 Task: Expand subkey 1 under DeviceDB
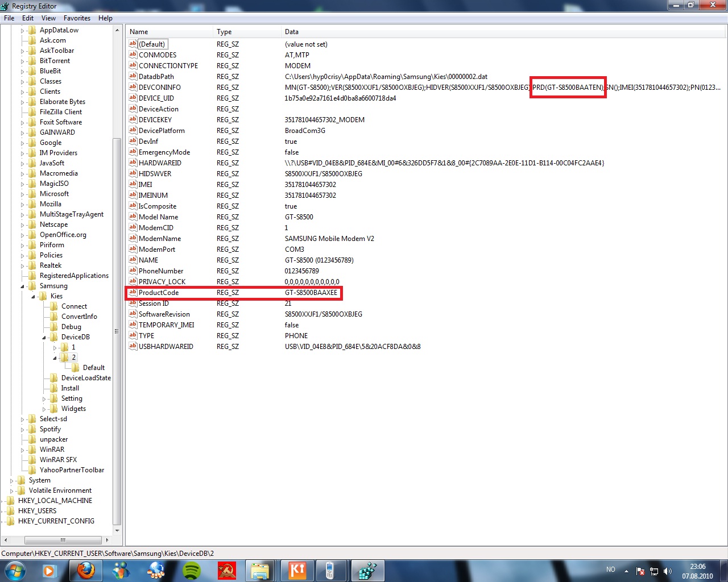pos(55,347)
